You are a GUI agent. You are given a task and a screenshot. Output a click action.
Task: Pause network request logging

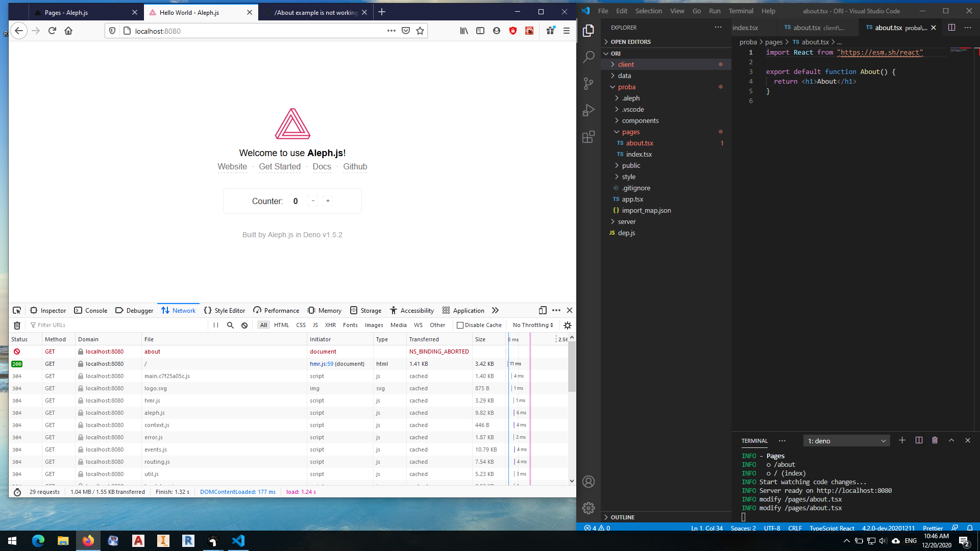point(215,325)
